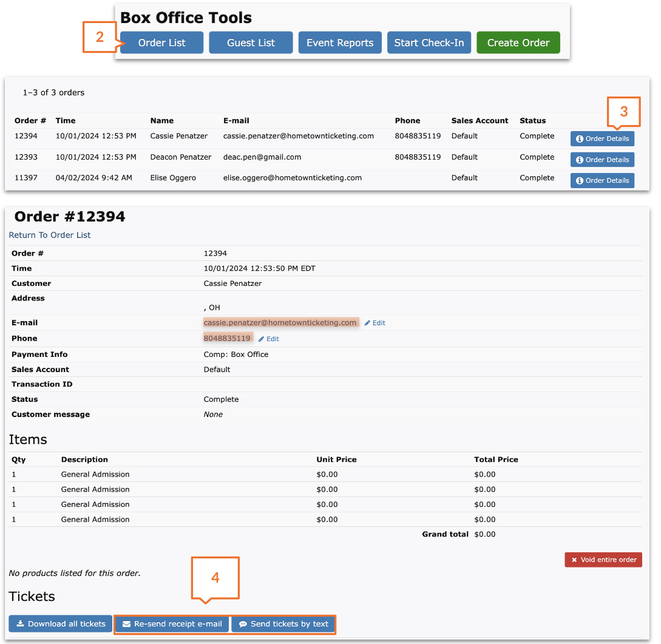Open Order Details for Deacon Penatzer's order
The width and height of the screenshot is (661, 644).
pyautogui.click(x=602, y=159)
